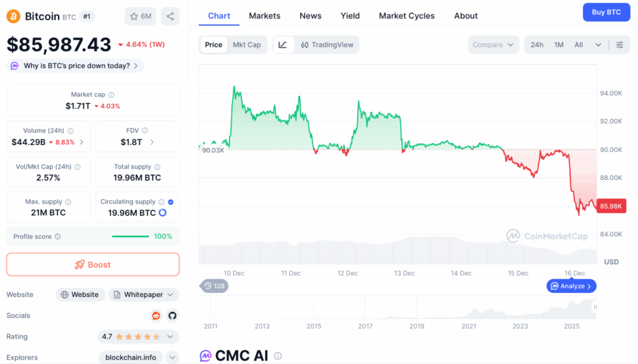Click the Profile score info icon

click(58, 236)
